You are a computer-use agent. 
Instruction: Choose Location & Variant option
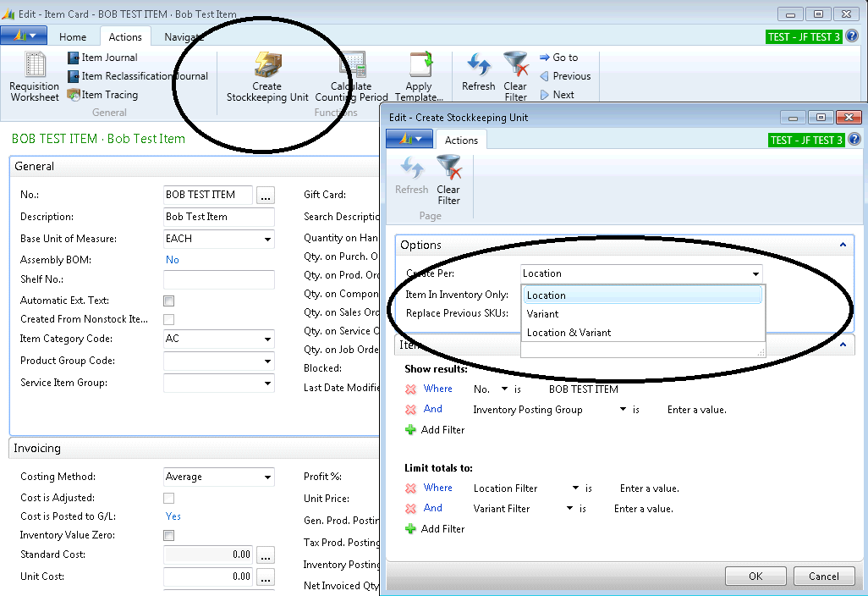[642, 333]
